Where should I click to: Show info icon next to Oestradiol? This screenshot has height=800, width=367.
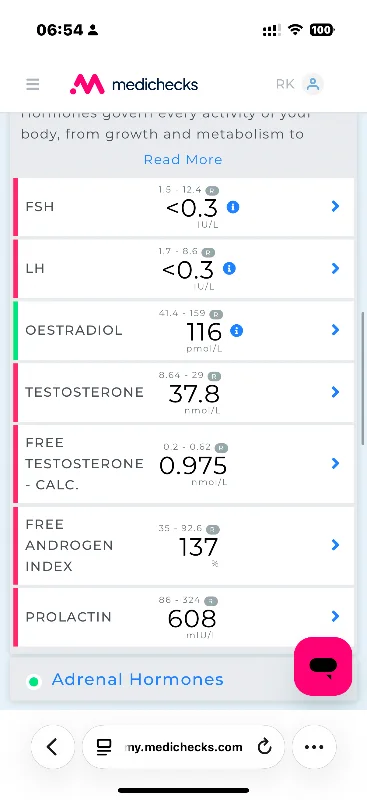pyautogui.click(x=236, y=331)
